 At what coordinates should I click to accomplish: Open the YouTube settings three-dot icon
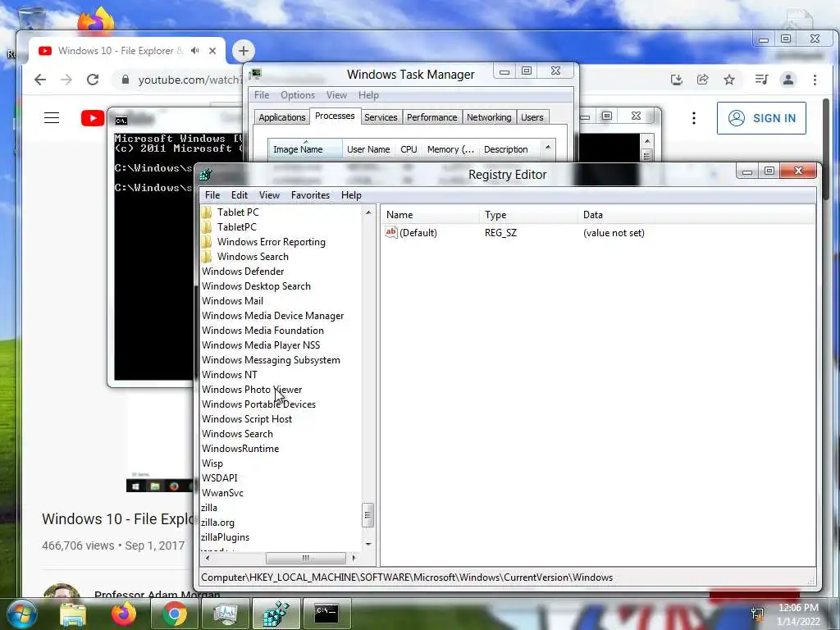pos(694,118)
